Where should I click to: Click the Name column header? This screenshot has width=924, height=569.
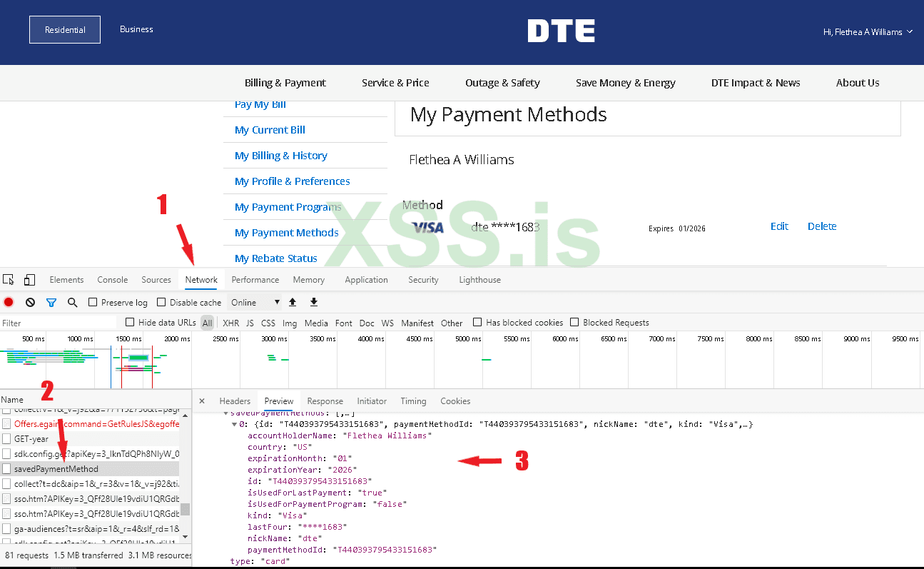tap(96, 400)
